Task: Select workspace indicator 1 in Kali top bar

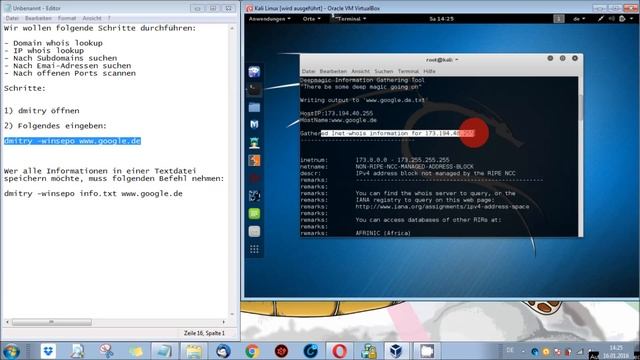Action: (x=559, y=19)
